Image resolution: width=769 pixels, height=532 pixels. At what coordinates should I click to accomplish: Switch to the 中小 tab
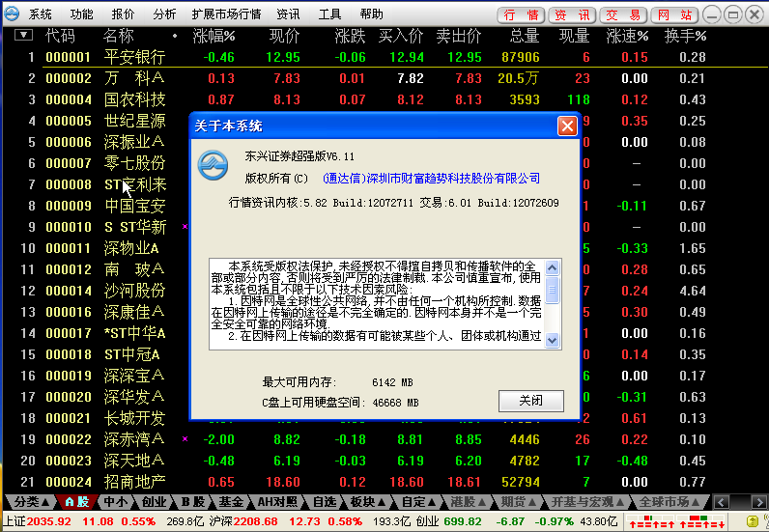(116, 502)
